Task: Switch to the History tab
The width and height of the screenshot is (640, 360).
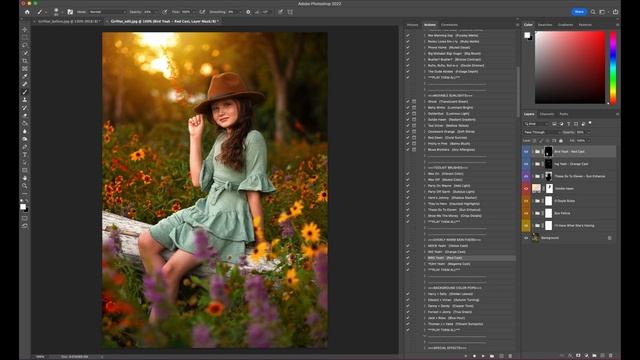Action: 412,25
